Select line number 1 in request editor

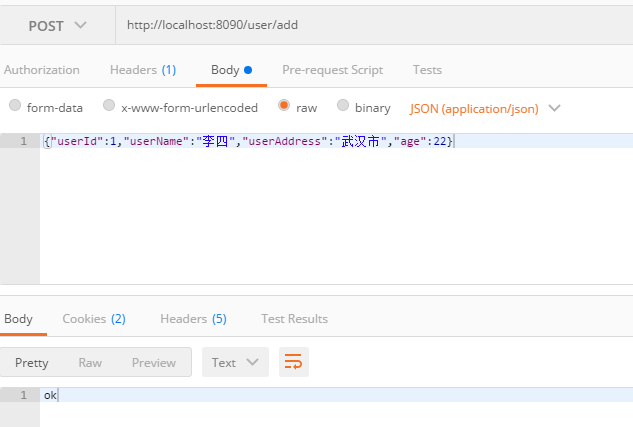point(23,141)
